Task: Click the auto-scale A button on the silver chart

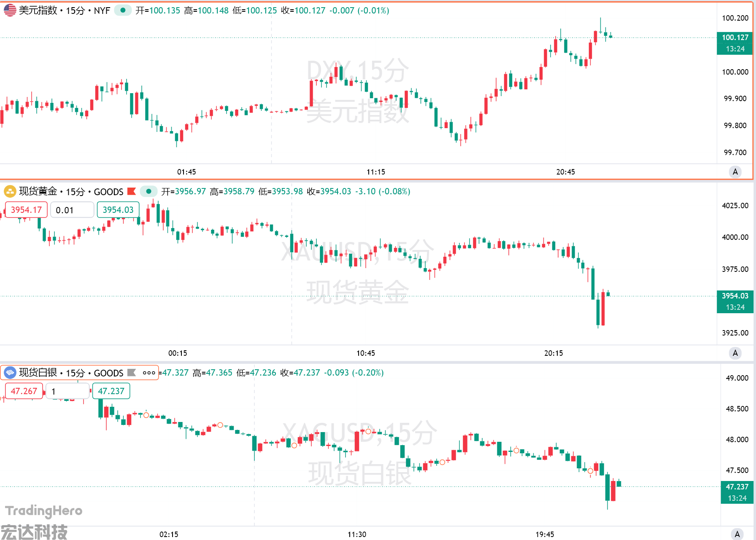Action: 737,534
